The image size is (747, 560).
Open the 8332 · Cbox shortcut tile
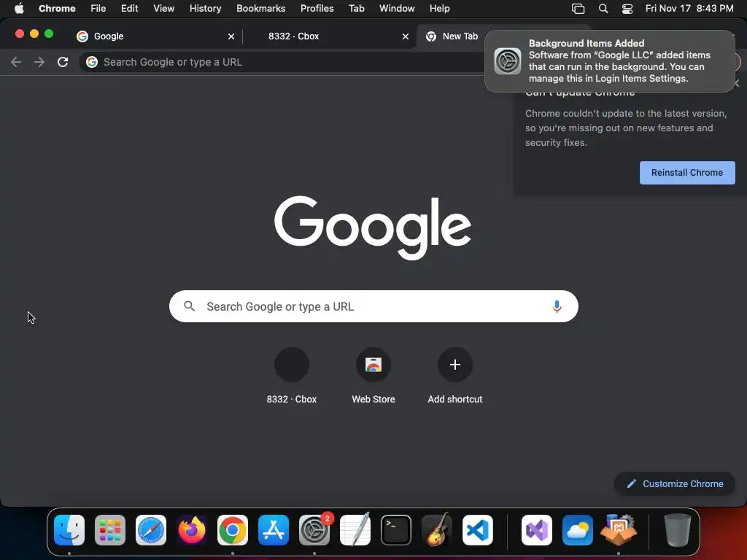pyautogui.click(x=292, y=376)
